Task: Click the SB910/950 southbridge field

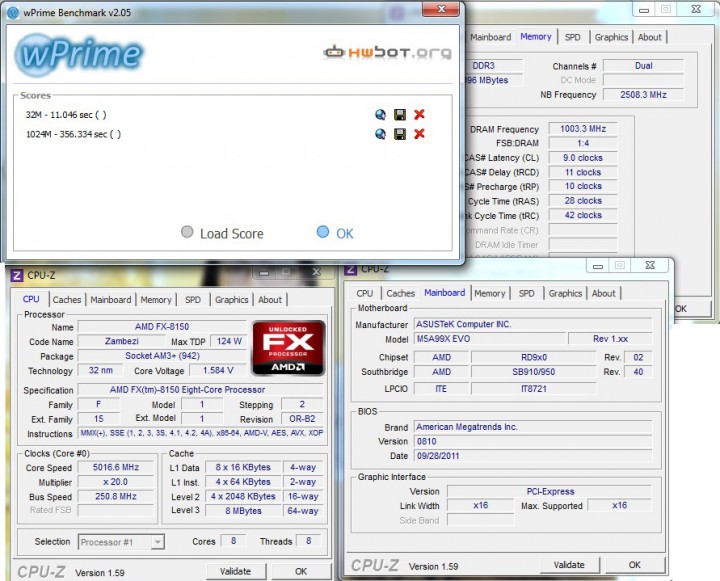Action: (x=534, y=372)
